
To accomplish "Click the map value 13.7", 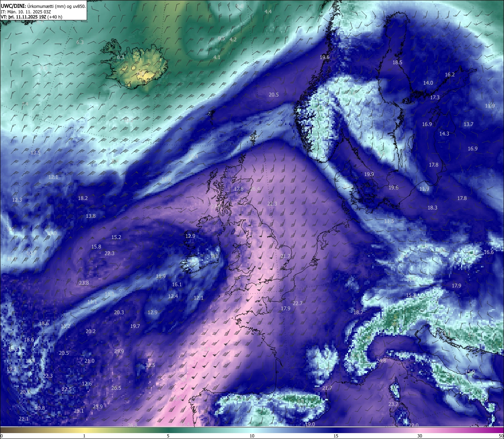I will point(469,124).
